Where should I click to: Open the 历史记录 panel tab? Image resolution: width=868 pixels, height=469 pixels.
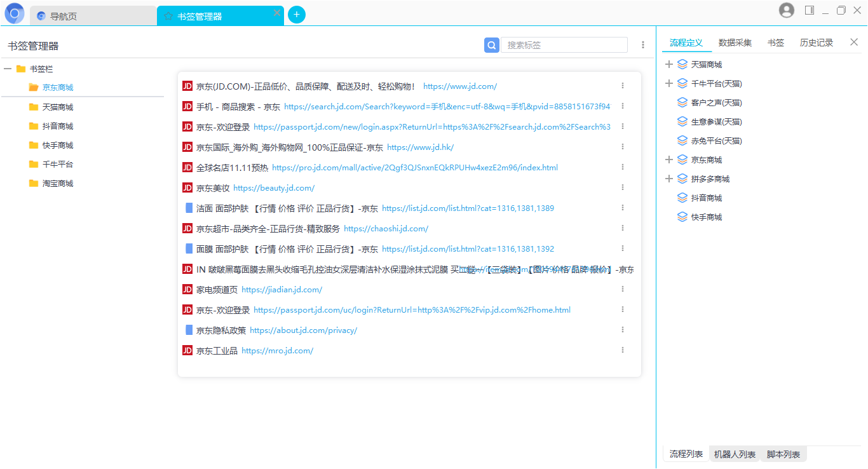817,43
